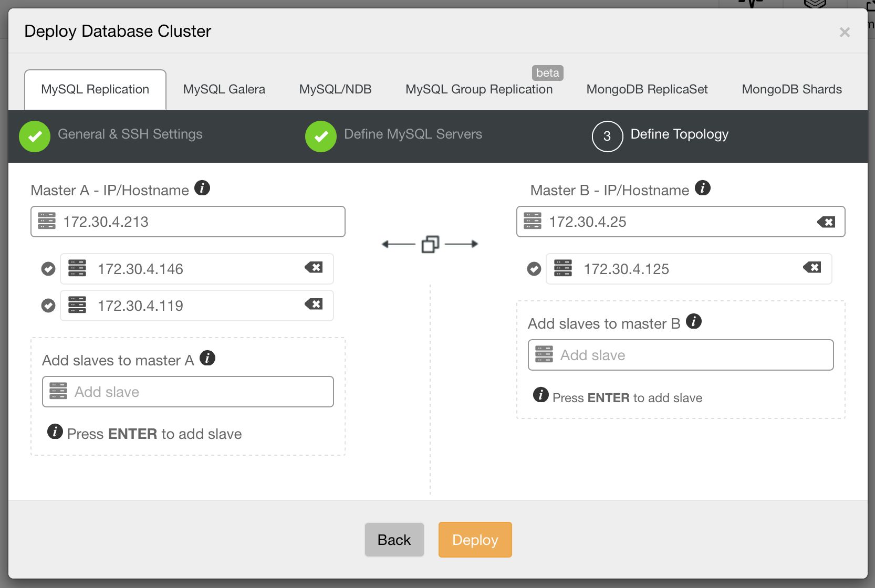Remove slave 172.30.4.119
Screen dimensions: 875x588
314,304
